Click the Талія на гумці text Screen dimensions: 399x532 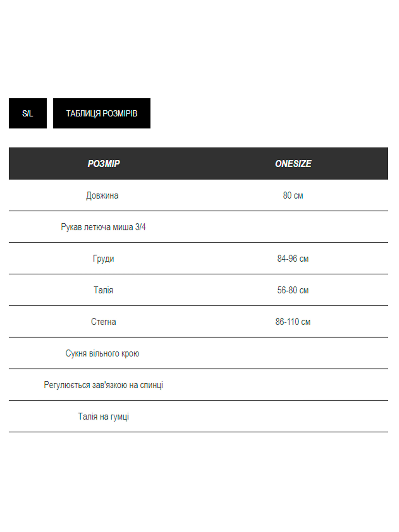tap(103, 417)
